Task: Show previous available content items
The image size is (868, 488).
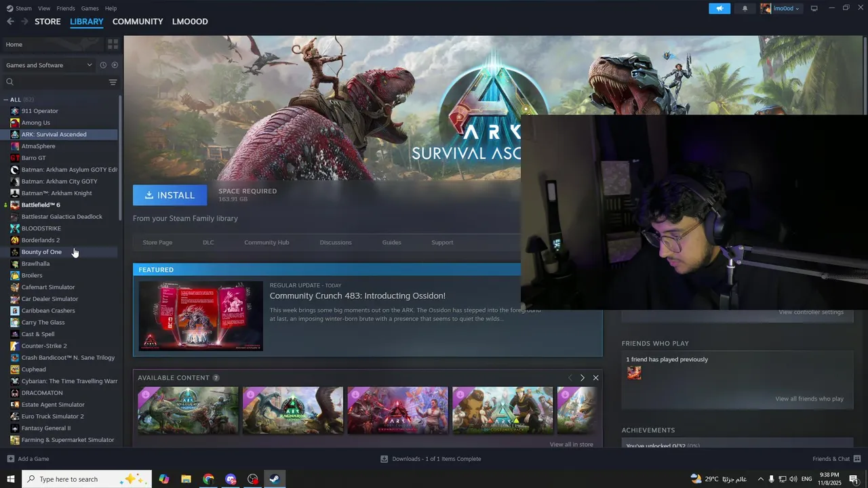Action: tap(570, 378)
